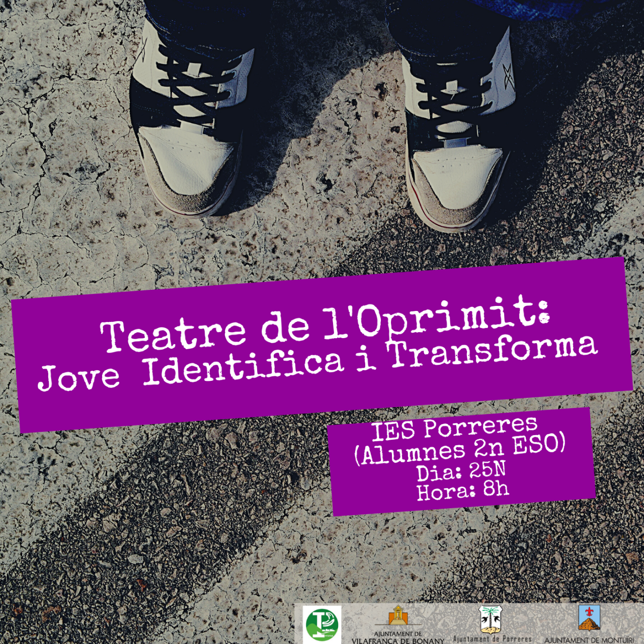Click the Montuïri coat of arms
This screenshot has height=644, width=644.
point(589,617)
